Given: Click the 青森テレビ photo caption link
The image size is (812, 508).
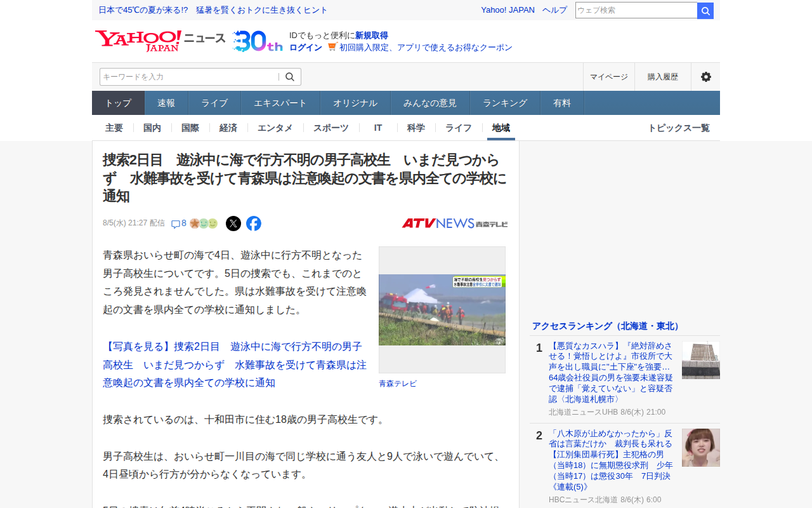Looking at the screenshot, I should click(398, 384).
